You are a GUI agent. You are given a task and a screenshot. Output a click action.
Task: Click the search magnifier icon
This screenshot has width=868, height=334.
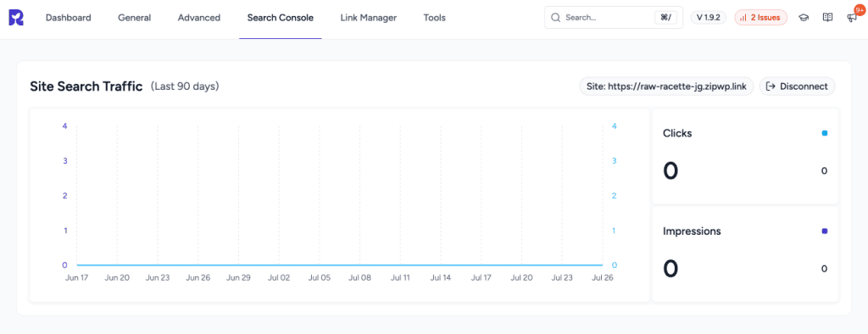click(555, 18)
